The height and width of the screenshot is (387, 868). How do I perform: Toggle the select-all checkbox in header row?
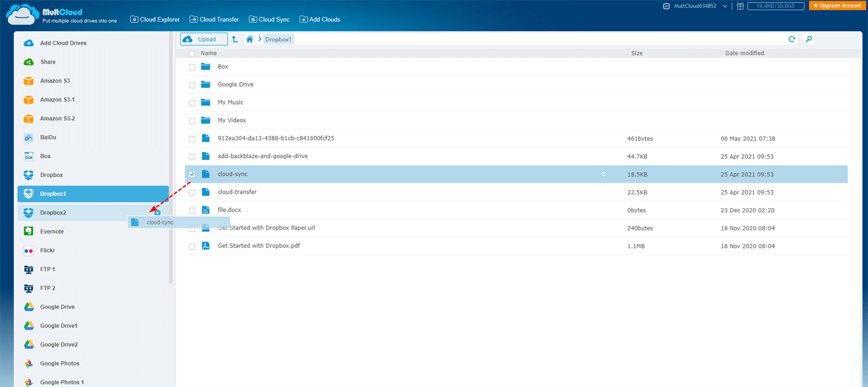pyautogui.click(x=192, y=54)
